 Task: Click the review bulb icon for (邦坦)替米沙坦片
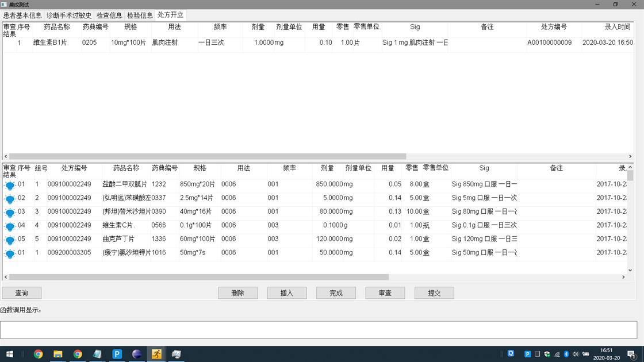coord(10,212)
